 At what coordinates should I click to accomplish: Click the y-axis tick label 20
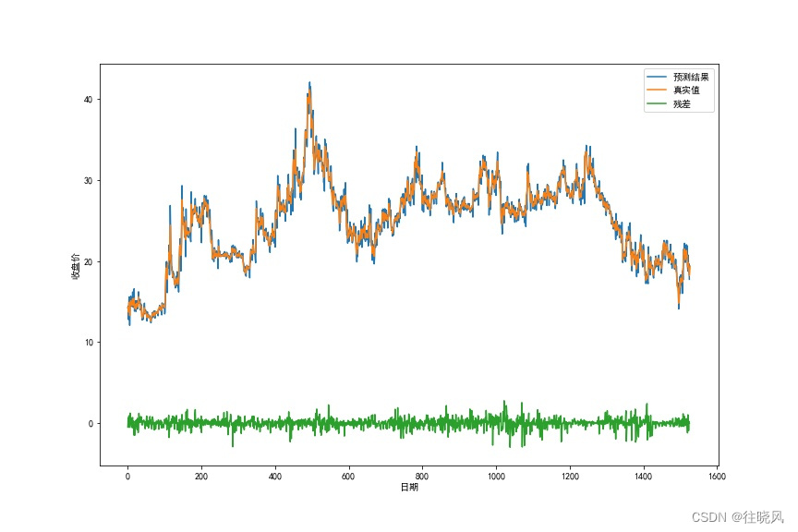coord(88,261)
